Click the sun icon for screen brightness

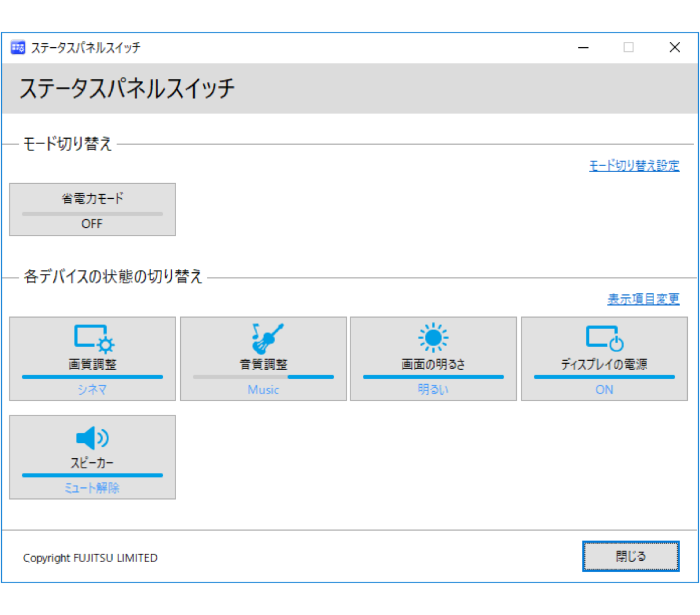(x=433, y=338)
